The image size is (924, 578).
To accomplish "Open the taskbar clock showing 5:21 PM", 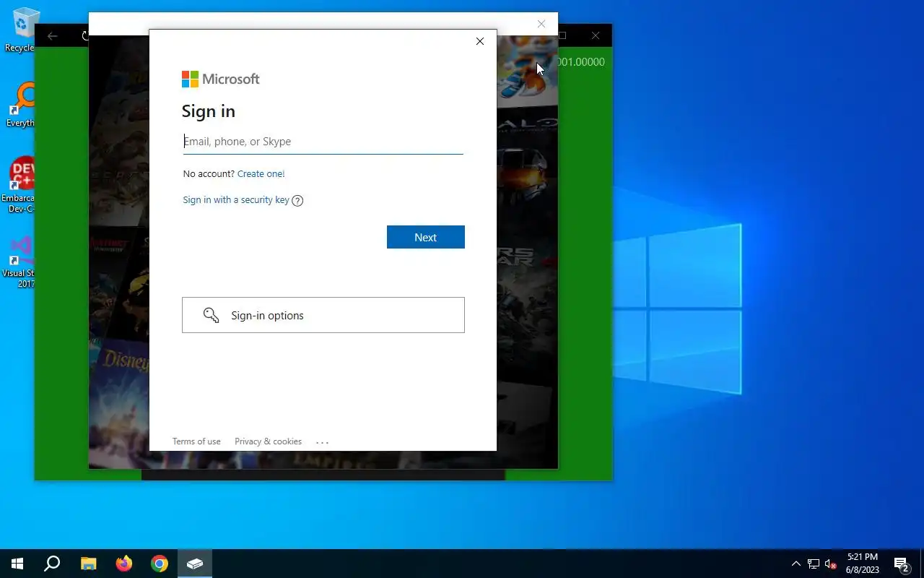I will coord(863,564).
